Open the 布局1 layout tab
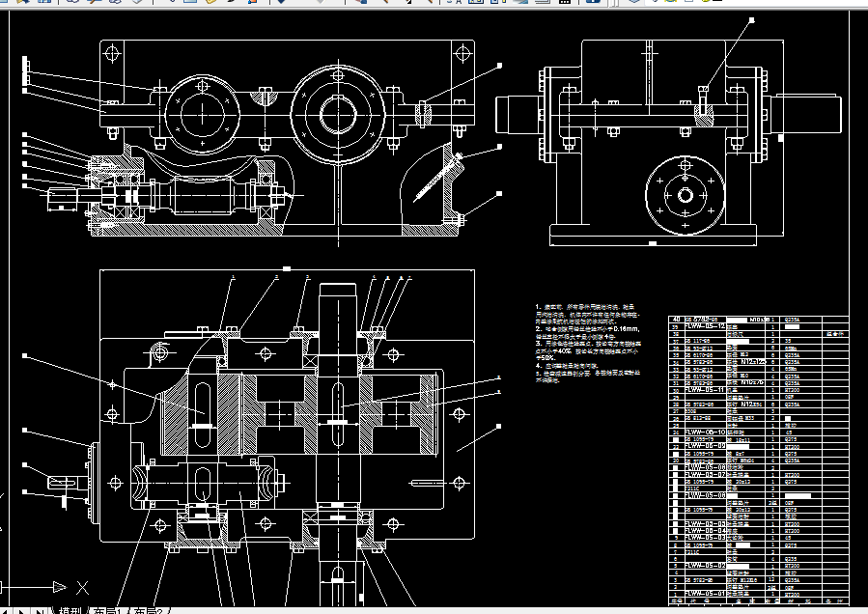This screenshot has width=868, height=614. click(x=107, y=610)
